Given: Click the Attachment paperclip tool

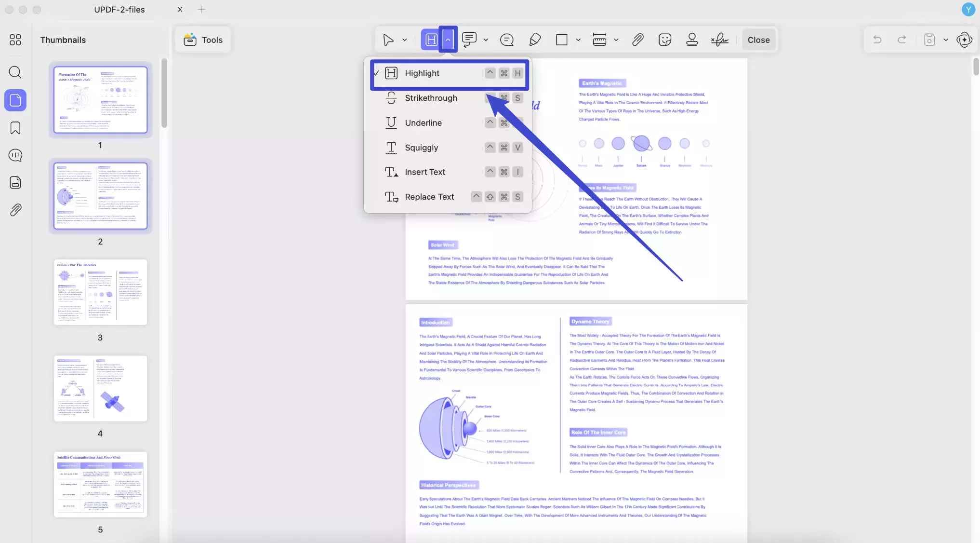Looking at the screenshot, I should click(x=637, y=40).
